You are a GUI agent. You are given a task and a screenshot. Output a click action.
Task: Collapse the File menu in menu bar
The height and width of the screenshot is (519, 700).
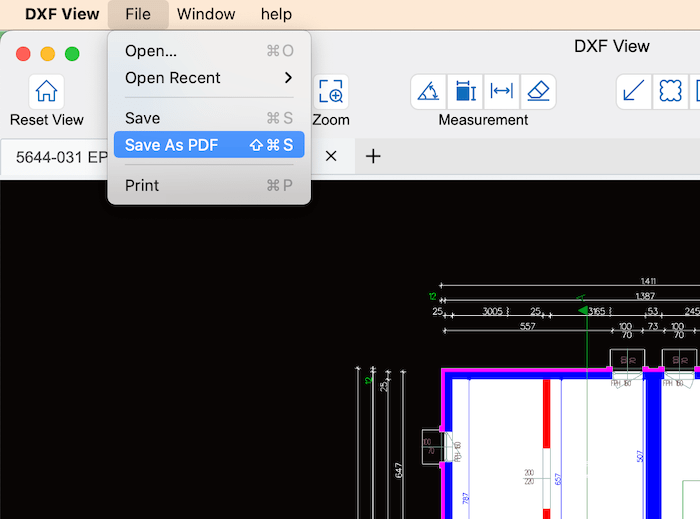click(138, 14)
